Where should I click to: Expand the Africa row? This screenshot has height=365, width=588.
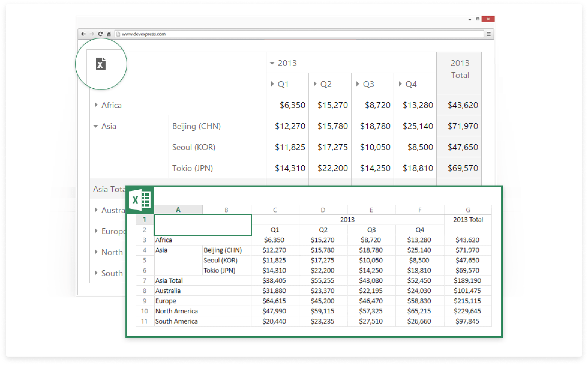[x=96, y=105]
